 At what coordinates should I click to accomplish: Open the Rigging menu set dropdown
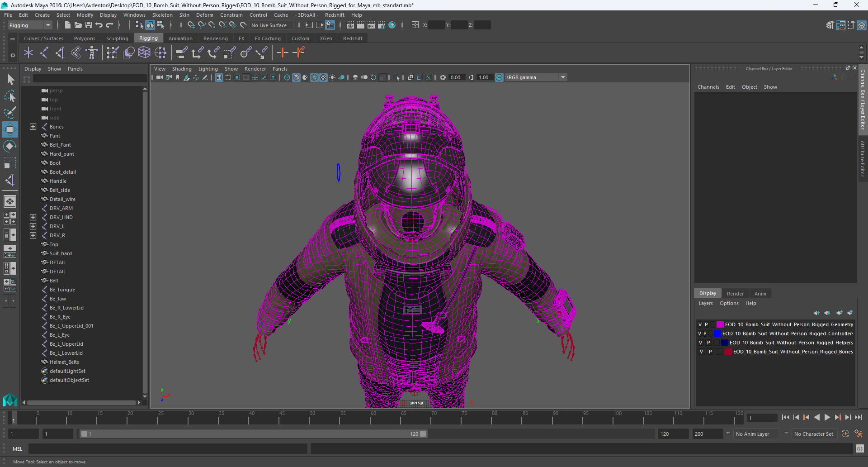[30, 25]
